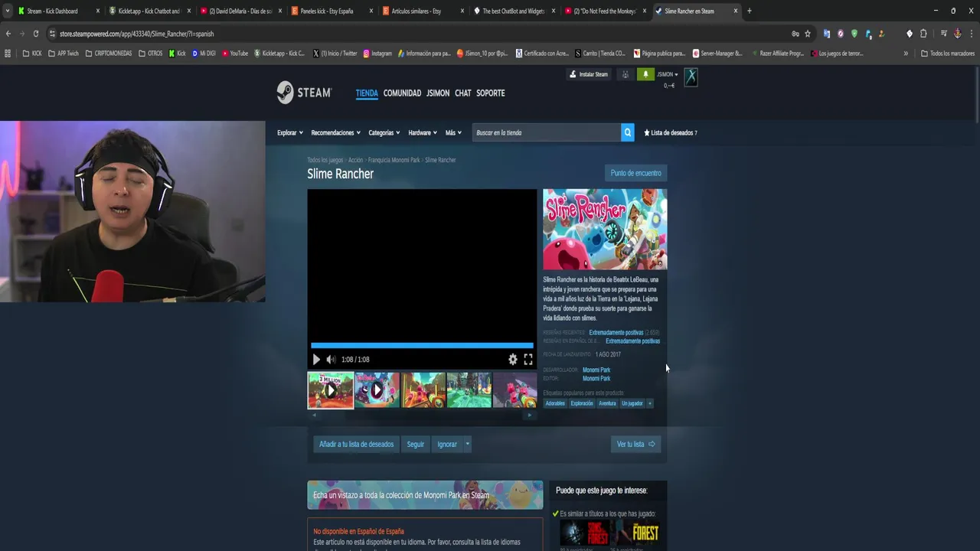Switch to Stream - Kick Dashboard tab

[60, 11]
